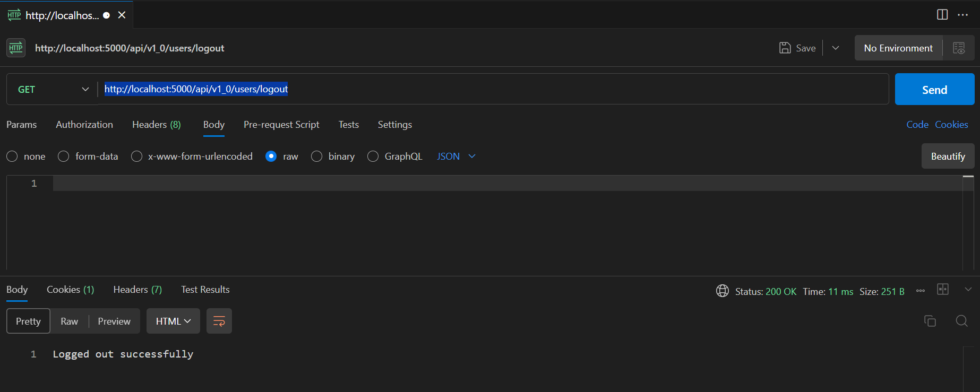Select the x-www-form-urlencoded radio button
The width and height of the screenshot is (980, 392).
tap(136, 156)
